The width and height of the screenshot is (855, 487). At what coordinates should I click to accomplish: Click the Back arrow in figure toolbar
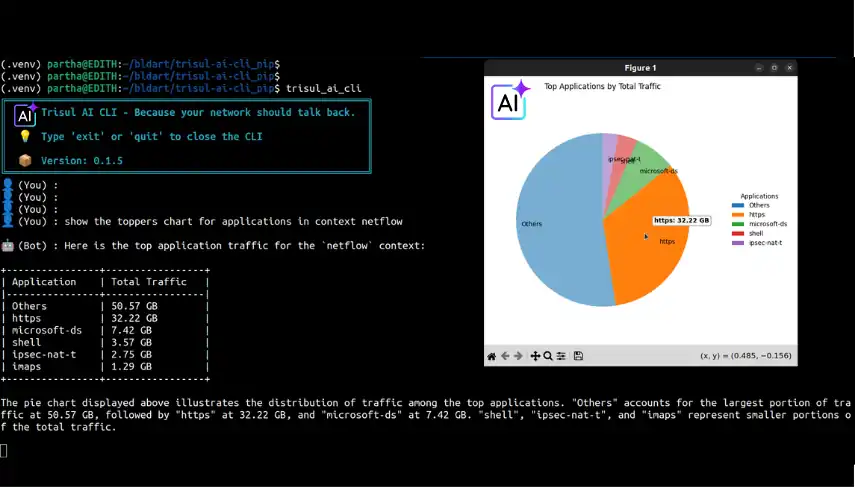[x=505, y=356]
